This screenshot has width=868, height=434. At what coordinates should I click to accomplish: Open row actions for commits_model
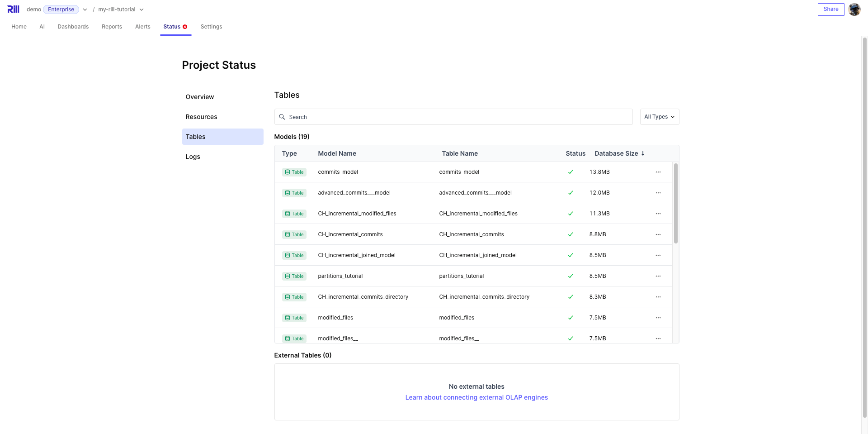[x=658, y=172]
